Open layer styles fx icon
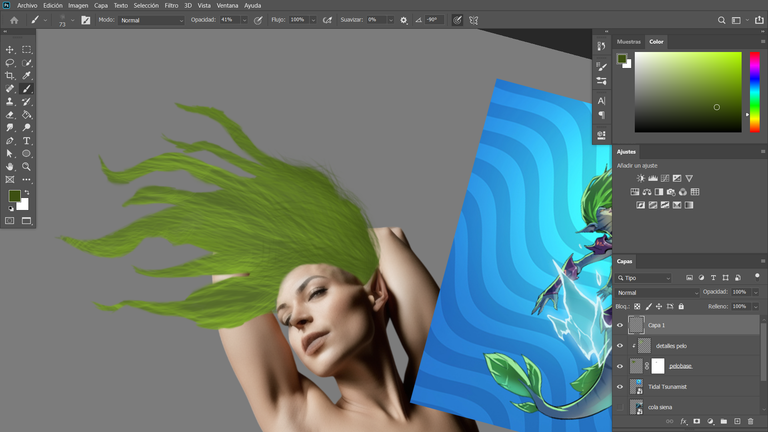768x432 pixels. [x=683, y=421]
